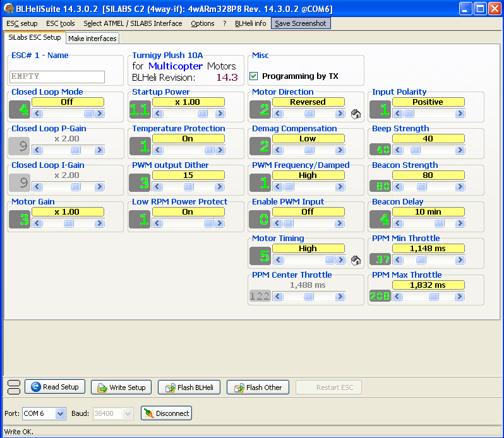The width and height of the screenshot is (504, 438).
Task: Click the Motor Gain slider thumb
Action: [68, 223]
